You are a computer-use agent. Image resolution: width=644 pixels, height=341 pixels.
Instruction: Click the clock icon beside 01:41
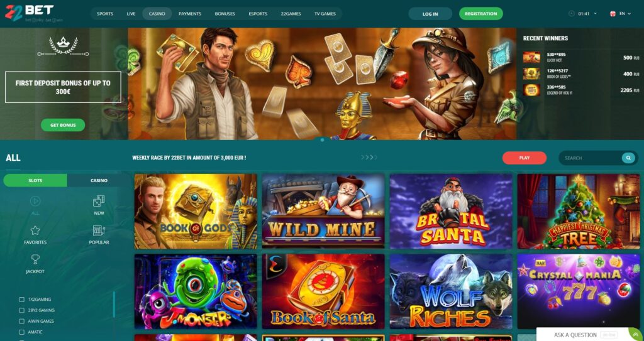click(572, 14)
